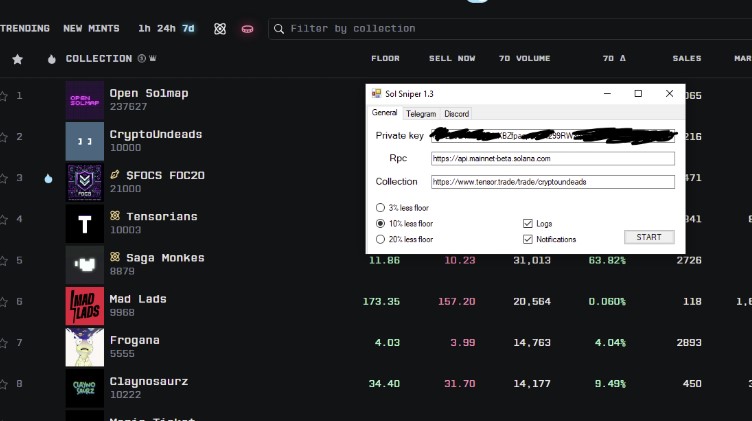The image size is (752, 421).
Task: Click the star favorites column header
Action: (18, 59)
